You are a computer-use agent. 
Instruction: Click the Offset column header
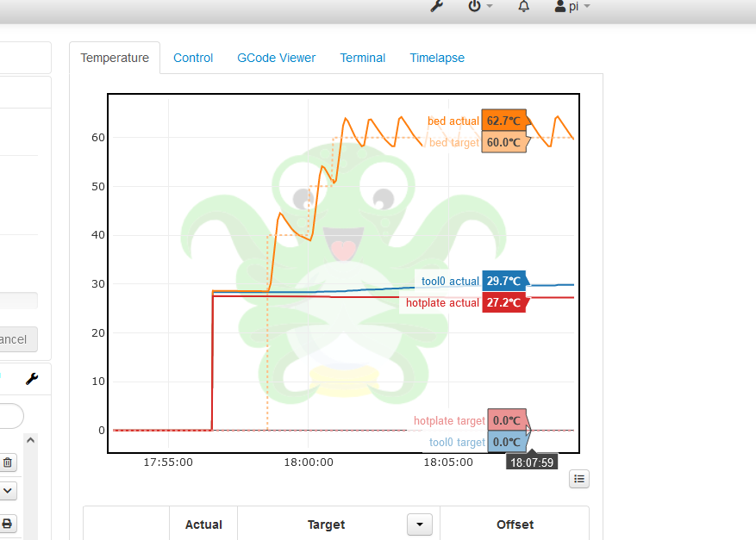pos(515,524)
